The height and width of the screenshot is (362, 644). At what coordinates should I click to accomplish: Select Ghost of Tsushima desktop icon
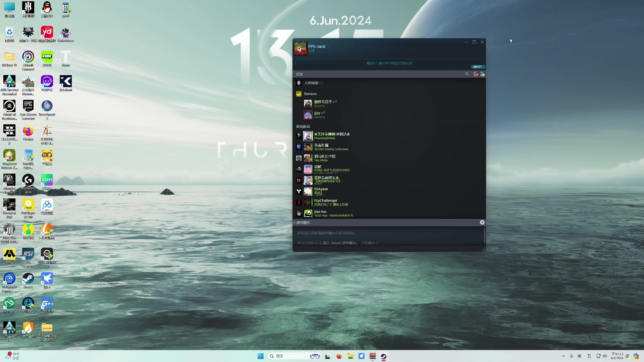(x=9, y=110)
